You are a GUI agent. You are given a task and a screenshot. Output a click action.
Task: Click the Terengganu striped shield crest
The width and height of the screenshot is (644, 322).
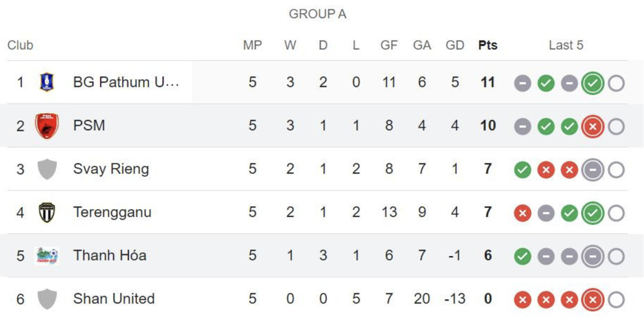coord(47,213)
